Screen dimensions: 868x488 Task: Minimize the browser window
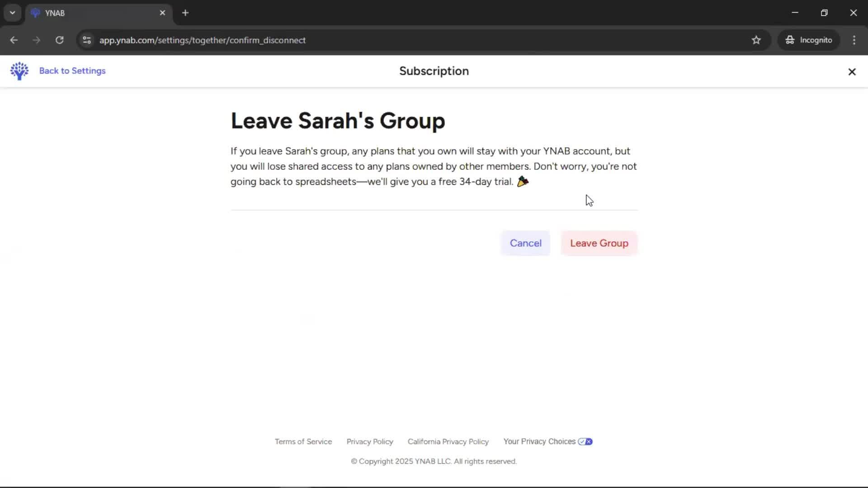pyautogui.click(x=795, y=13)
